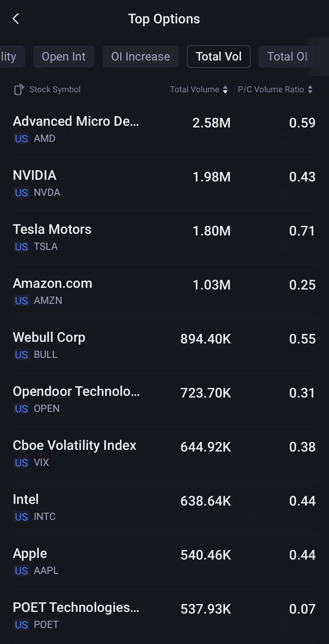
Task: Tap the rotate-screen icon beside Stock Symbol
Action: 19,89
